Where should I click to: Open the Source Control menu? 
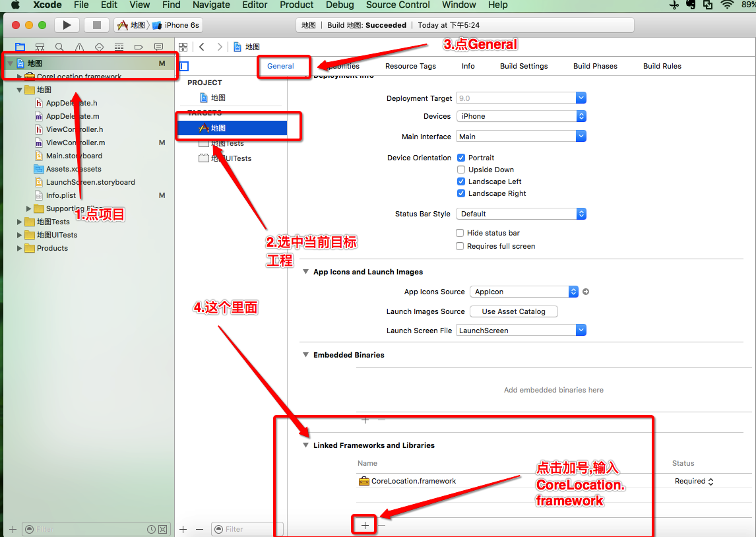coord(398,5)
